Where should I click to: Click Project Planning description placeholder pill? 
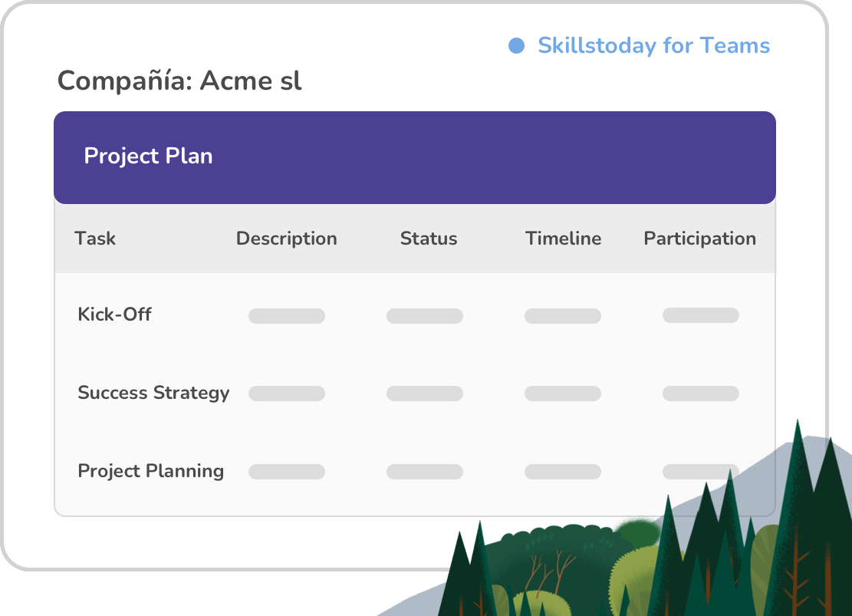coord(287,472)
